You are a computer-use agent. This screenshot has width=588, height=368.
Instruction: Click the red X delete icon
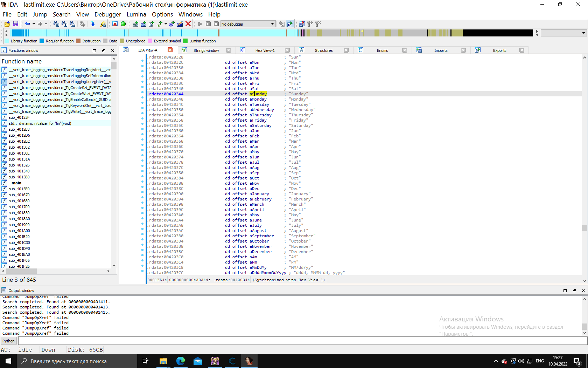pyautogui.click(x=188, y=24)
